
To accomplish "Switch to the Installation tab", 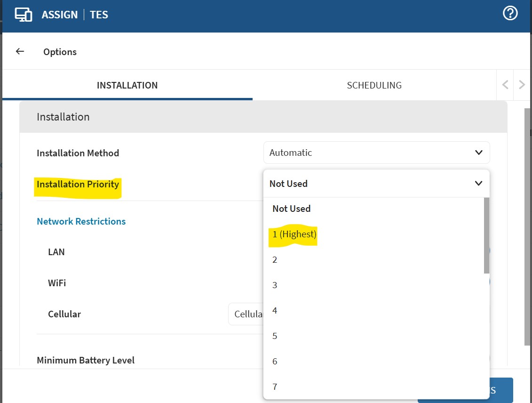I will point(127,85).
